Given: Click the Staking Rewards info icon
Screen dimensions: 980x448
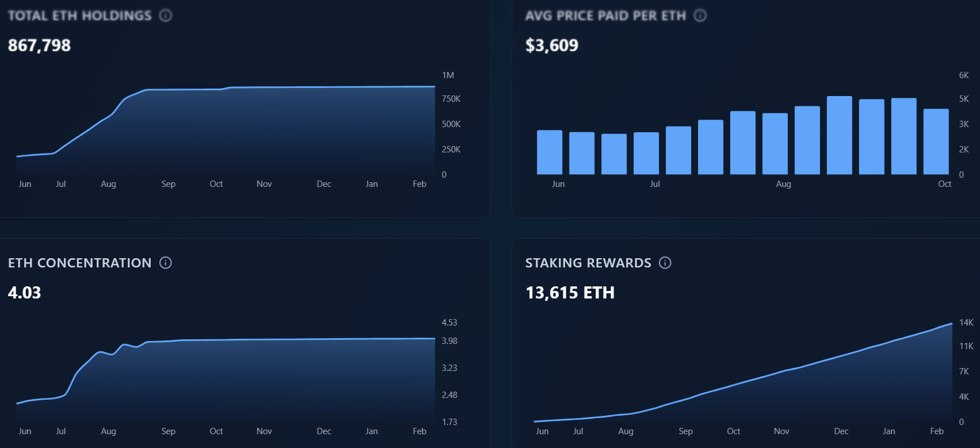Looking at the screenshot, I should coord(665,263).
